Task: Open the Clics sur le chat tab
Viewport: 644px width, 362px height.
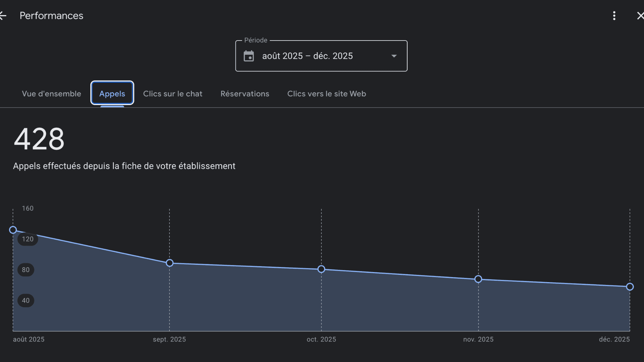Action: 173,94
